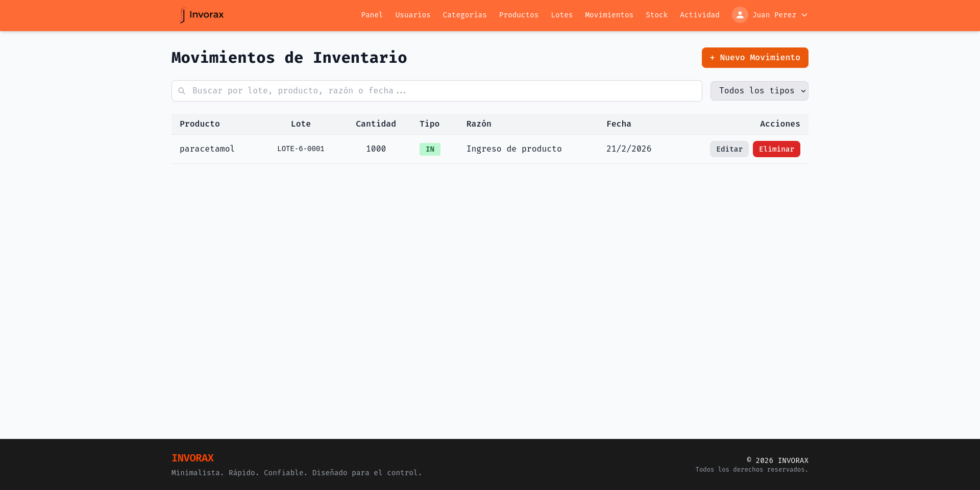The width and height of the screenshot is (980, 490).
Task: Toggle the type filter to show only IN movements
Action: (759, 90)
